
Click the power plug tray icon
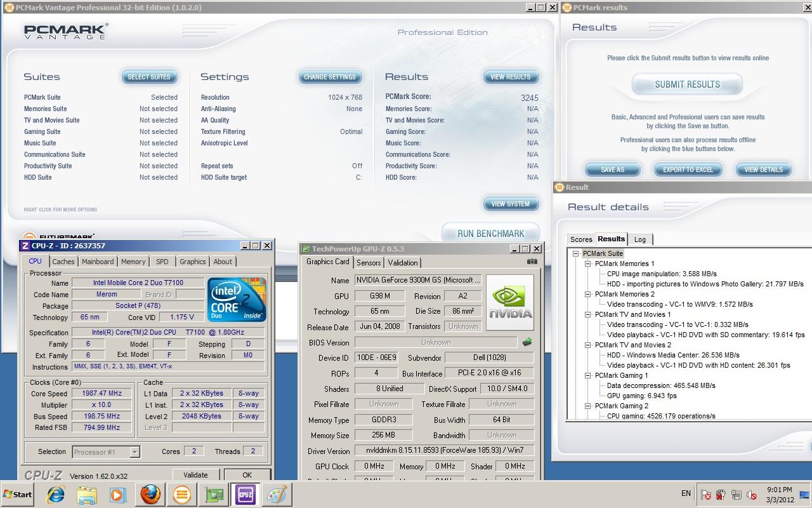(721, 495)
